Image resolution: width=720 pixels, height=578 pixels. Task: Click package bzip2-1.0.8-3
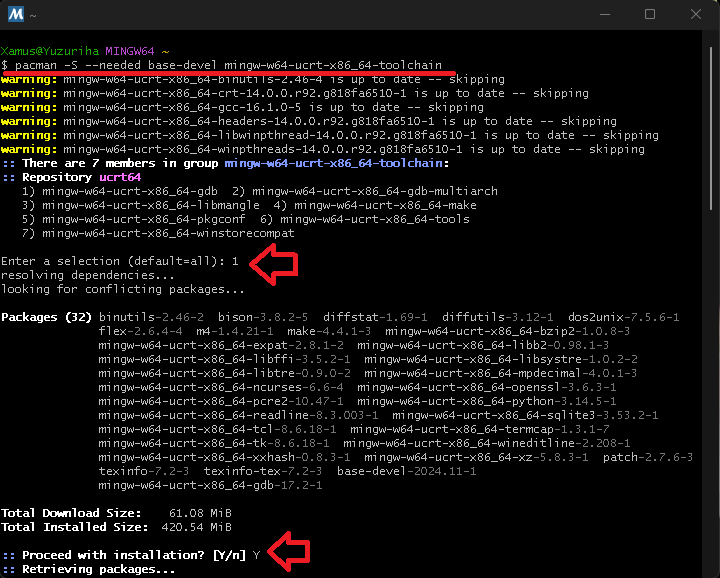click(507, 331)
